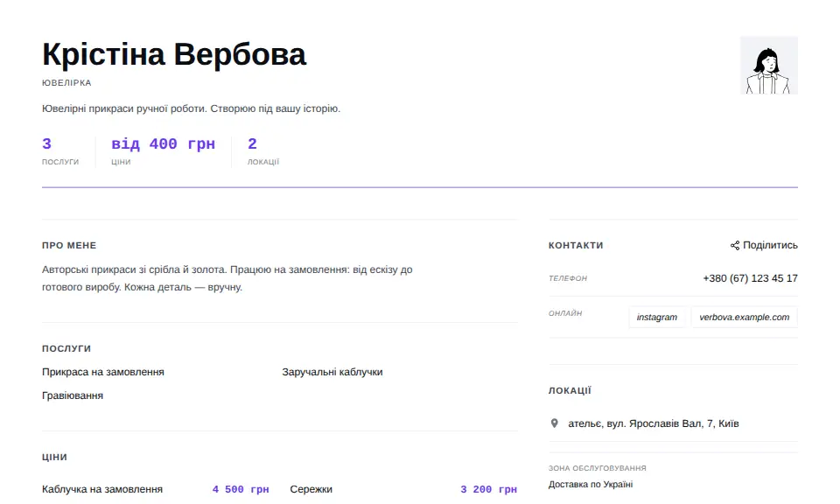The image size is (840, 504).
Task: Open the instagram link
Action: [657, 317]
